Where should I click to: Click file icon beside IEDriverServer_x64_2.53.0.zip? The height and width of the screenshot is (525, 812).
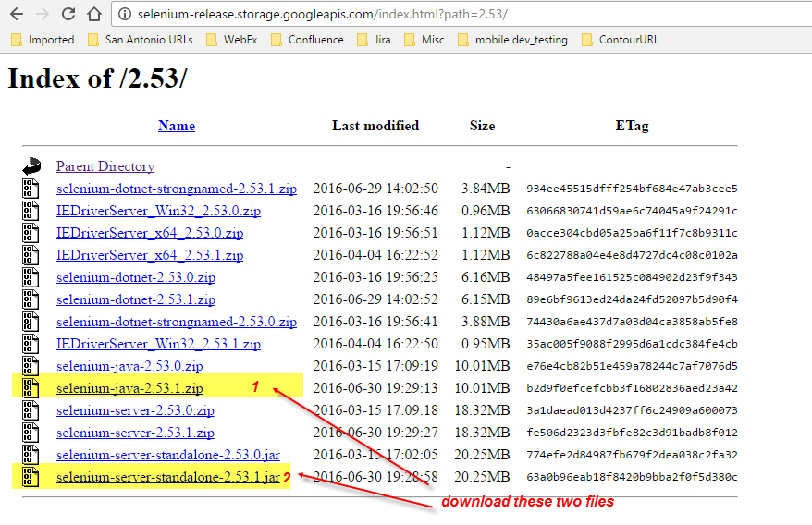[x=31, y=233]
